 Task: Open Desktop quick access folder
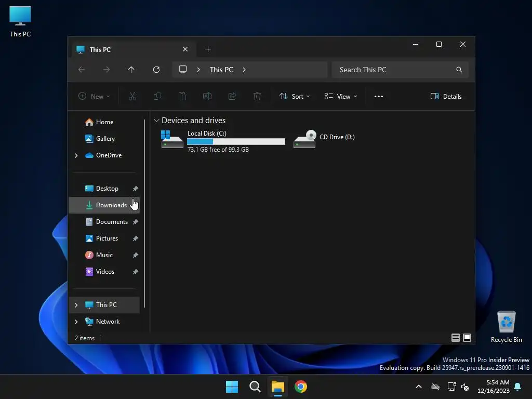tap(104, 189)
